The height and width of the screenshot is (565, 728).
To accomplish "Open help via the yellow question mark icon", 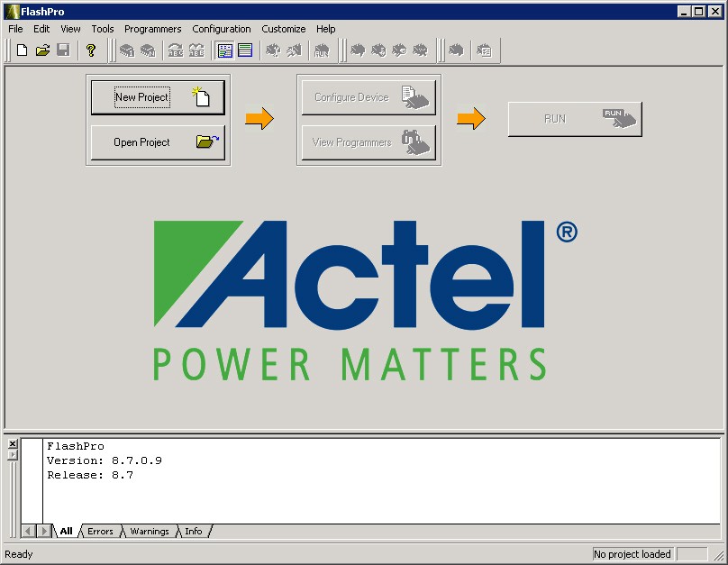I will pos(90,50).
